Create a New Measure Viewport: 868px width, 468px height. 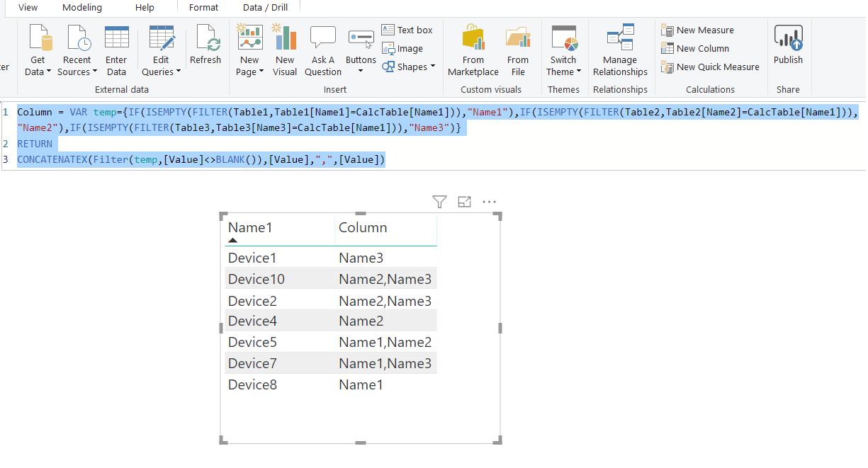tap(697, 30)
